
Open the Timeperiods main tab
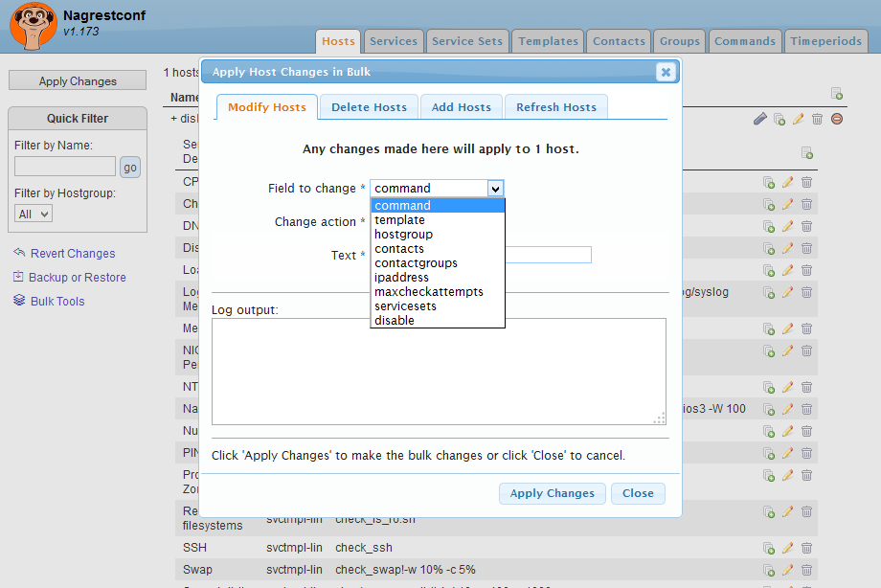tap(825, 41)
